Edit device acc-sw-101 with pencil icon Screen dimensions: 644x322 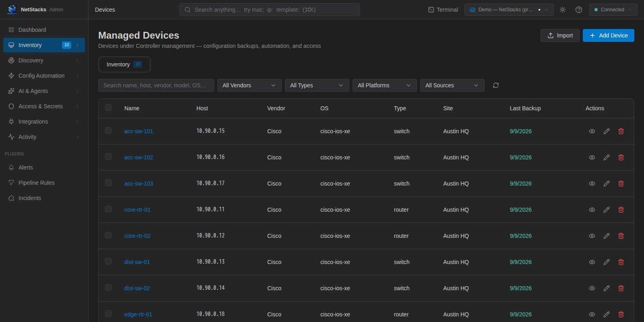click(x=607, y=131)
